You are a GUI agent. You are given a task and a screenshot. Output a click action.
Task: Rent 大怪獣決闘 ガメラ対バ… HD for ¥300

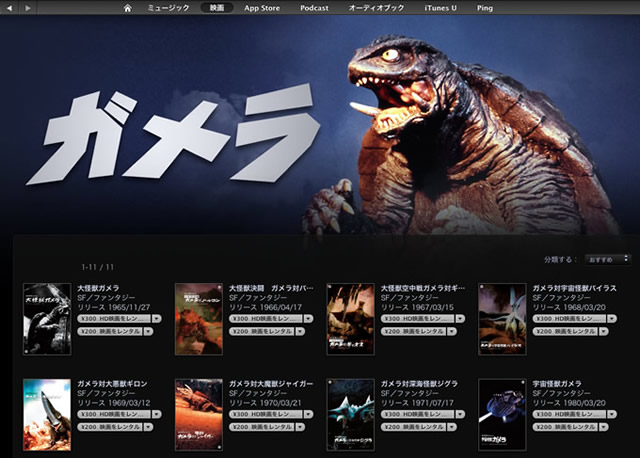266,318
